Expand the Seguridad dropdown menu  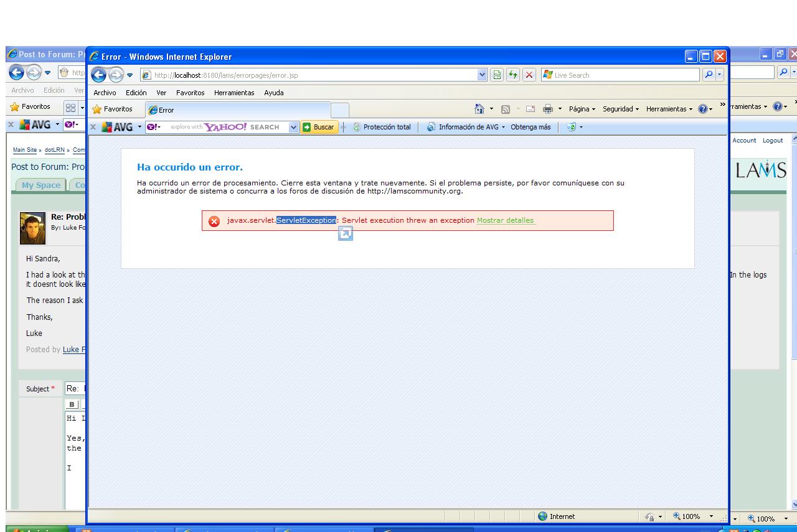click(x=620, y=110)
